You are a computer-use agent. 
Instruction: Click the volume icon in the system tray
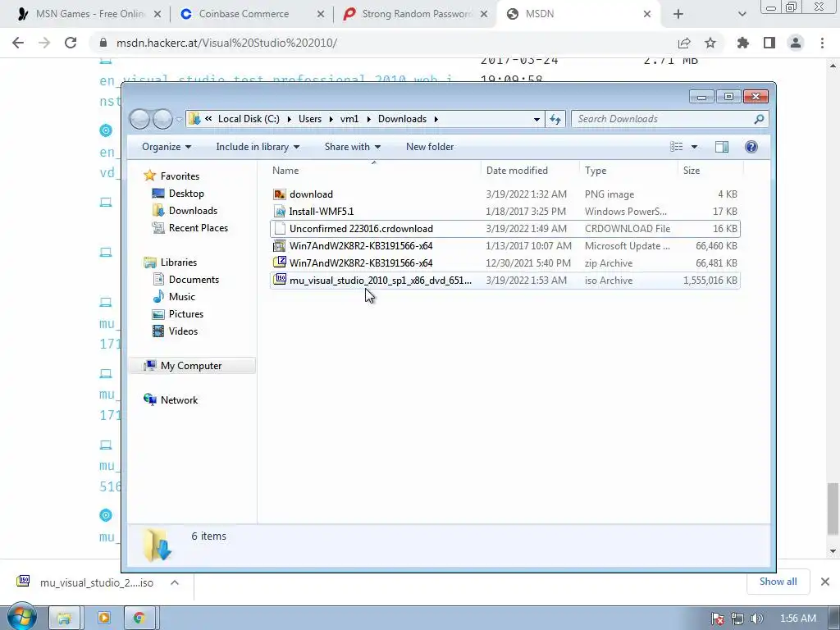[756, 619]
